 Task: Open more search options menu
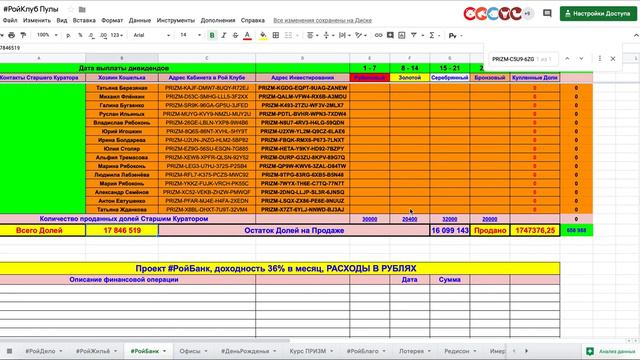[x=600, y=59]
